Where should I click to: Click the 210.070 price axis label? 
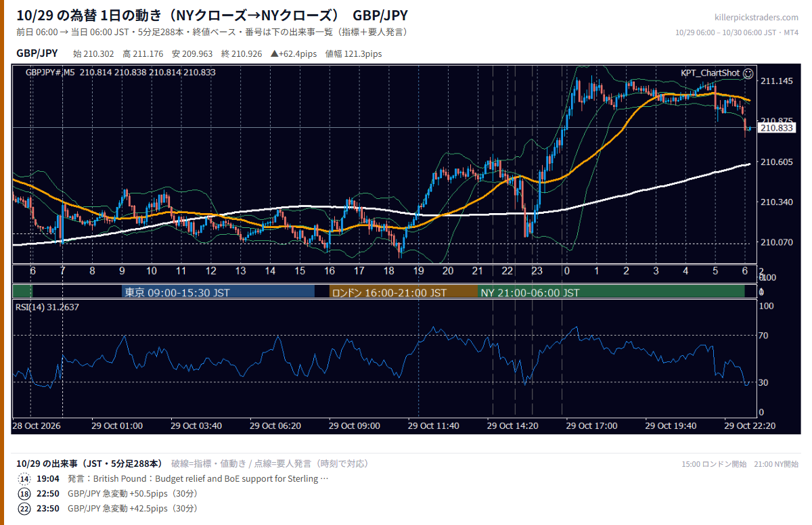click(x=777, y=242)
